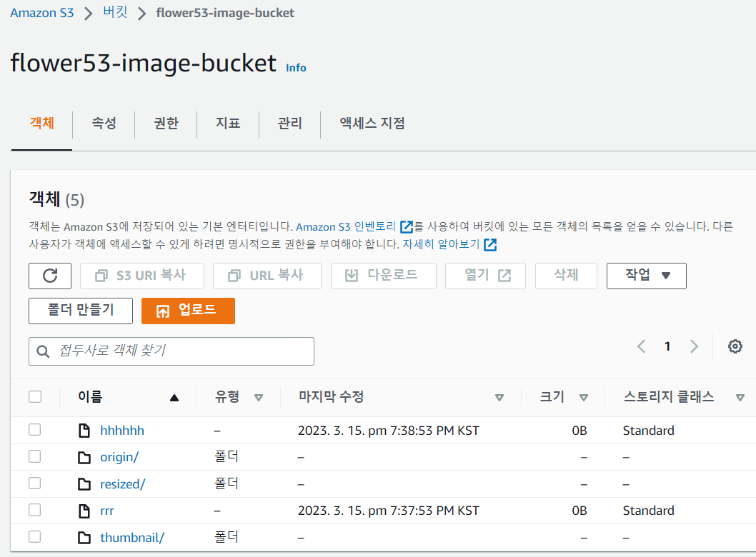
Task: Click 0B size in hhhhhh row
Action: tap(580, 431)
